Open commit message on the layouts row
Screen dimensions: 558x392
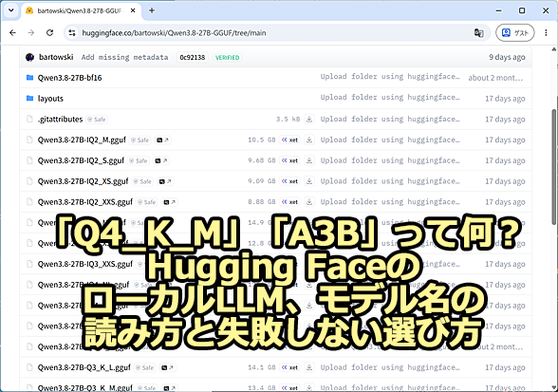click(x=390, y=97)
